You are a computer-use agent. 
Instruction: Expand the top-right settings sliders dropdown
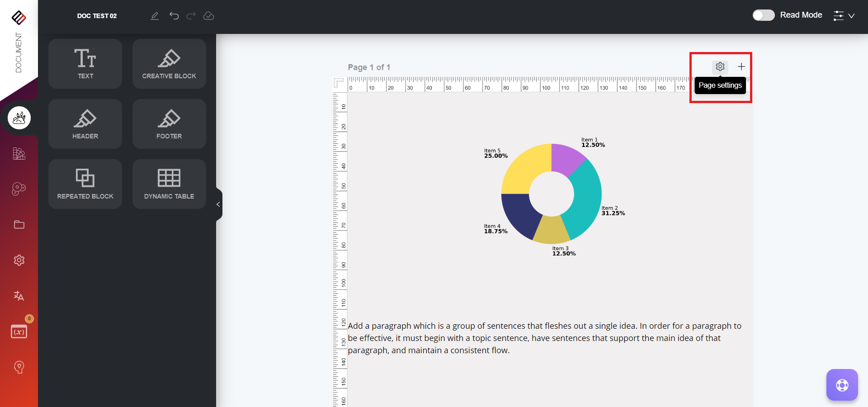click(844, 16)
